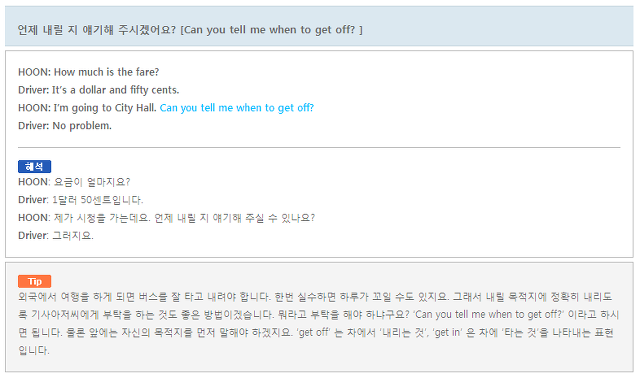
Task: Click the Korean line 'HOON: 요금이 얼마지요?'
Action: click(x=74, y=182)
